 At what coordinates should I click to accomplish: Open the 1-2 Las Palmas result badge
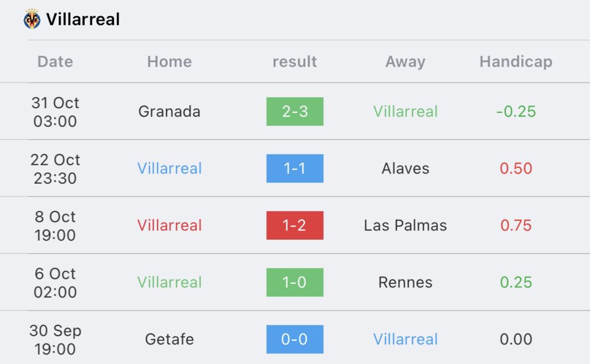pos(295,225)
